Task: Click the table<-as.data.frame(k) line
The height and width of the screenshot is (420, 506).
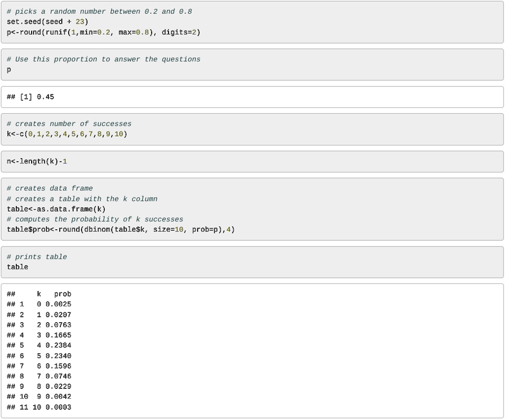Action: click(56, 209)
